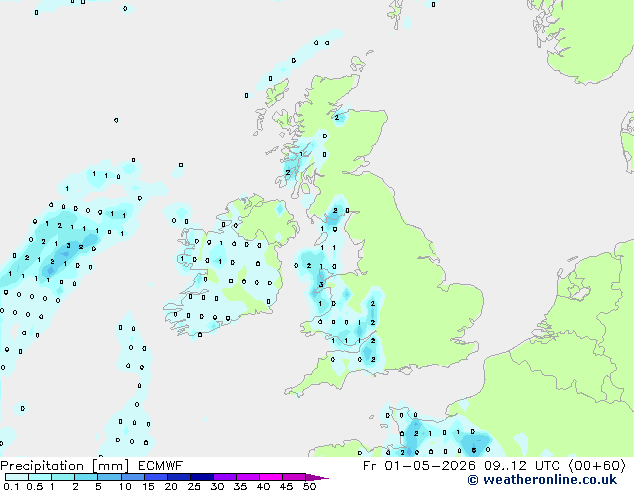The width and height of the screenshot is (634, 490).
Task: Click the '0.1' legend scale label
Action: point(11,486)
